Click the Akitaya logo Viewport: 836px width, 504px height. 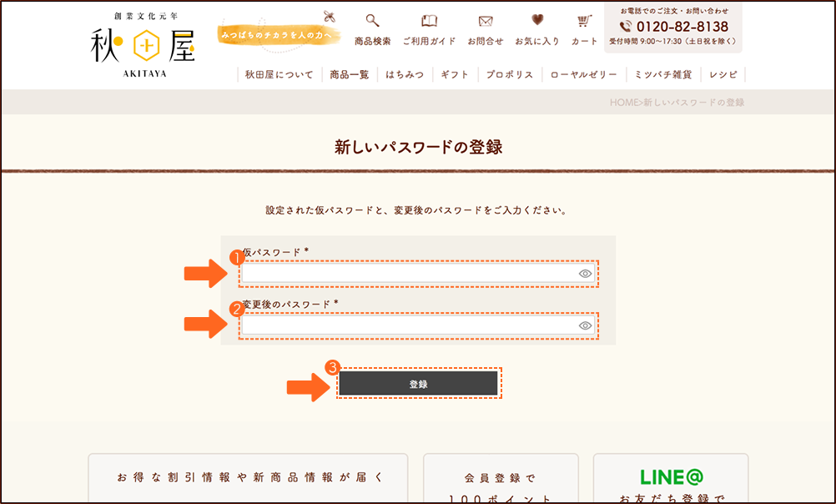click(x=142, y=46)
